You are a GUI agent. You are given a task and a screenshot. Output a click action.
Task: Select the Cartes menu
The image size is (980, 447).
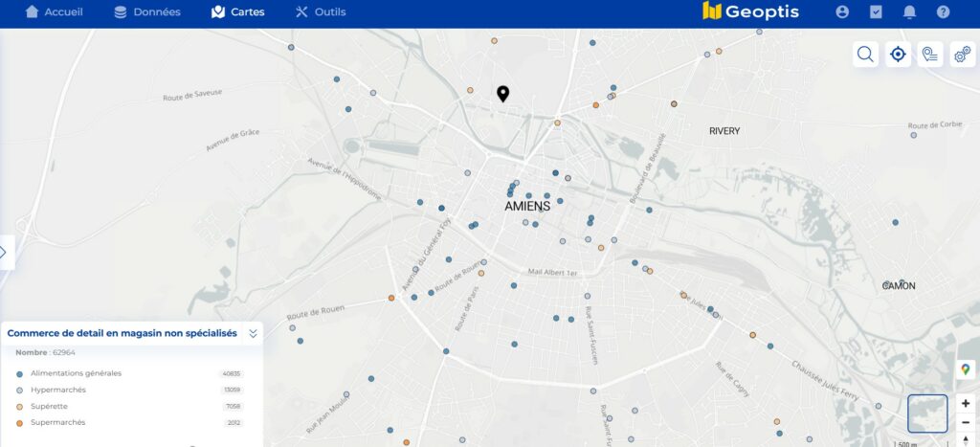(238, 11)
